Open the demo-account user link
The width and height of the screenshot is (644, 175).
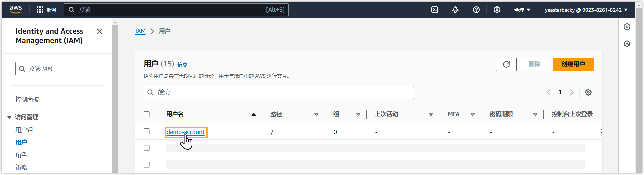tap(185, 132)
